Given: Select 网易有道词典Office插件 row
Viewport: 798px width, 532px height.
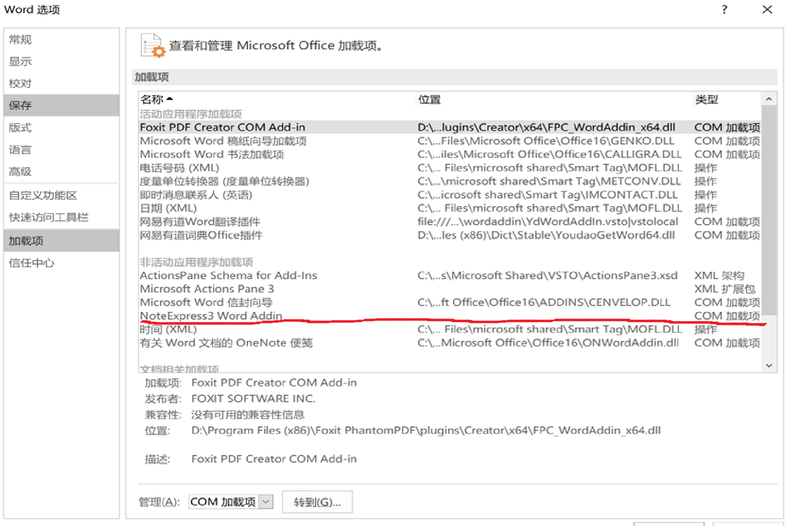Looking at the screenshot, I should [x=449, y=235].
